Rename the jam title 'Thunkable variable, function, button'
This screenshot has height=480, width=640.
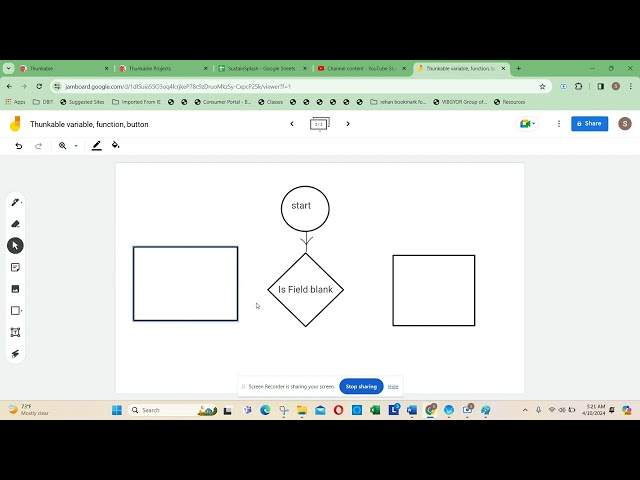89,124
